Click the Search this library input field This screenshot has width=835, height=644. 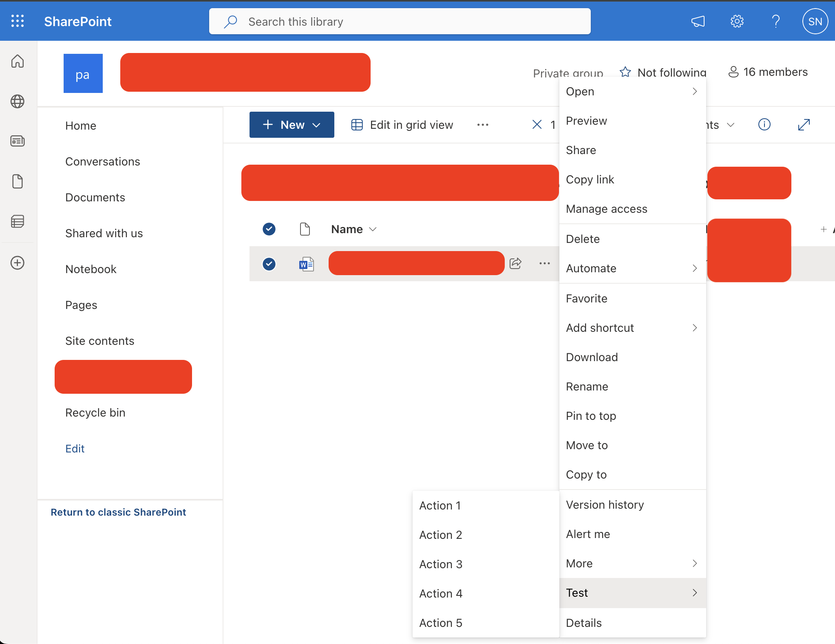(x=399, y=21)
